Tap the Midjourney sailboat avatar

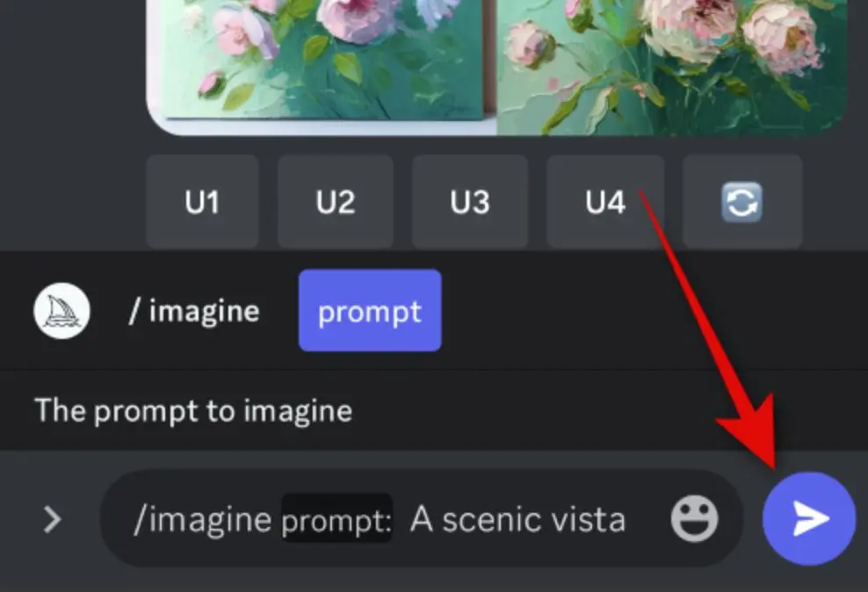(x=61, y=311)
